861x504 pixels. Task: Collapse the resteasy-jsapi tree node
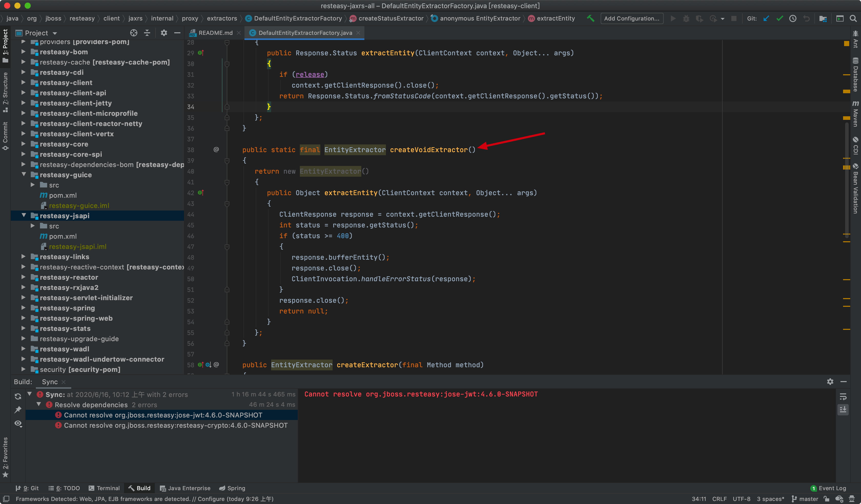coord(24,215)
